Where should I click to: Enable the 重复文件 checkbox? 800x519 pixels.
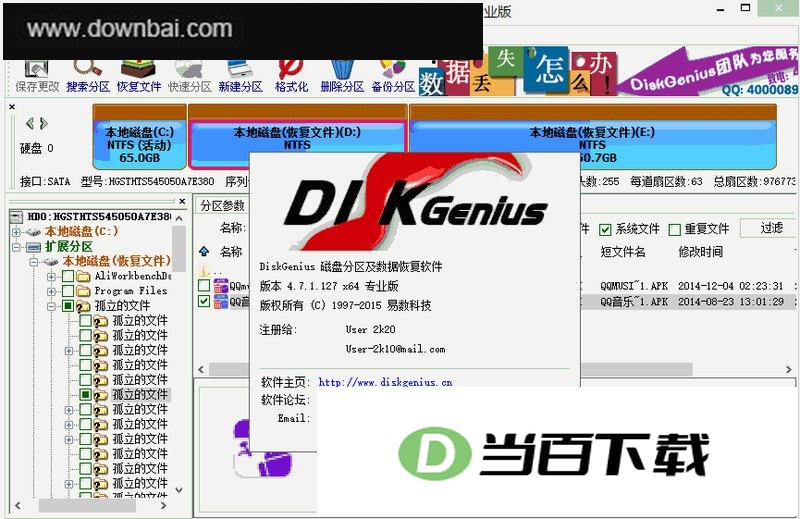(x=674, y=230)
